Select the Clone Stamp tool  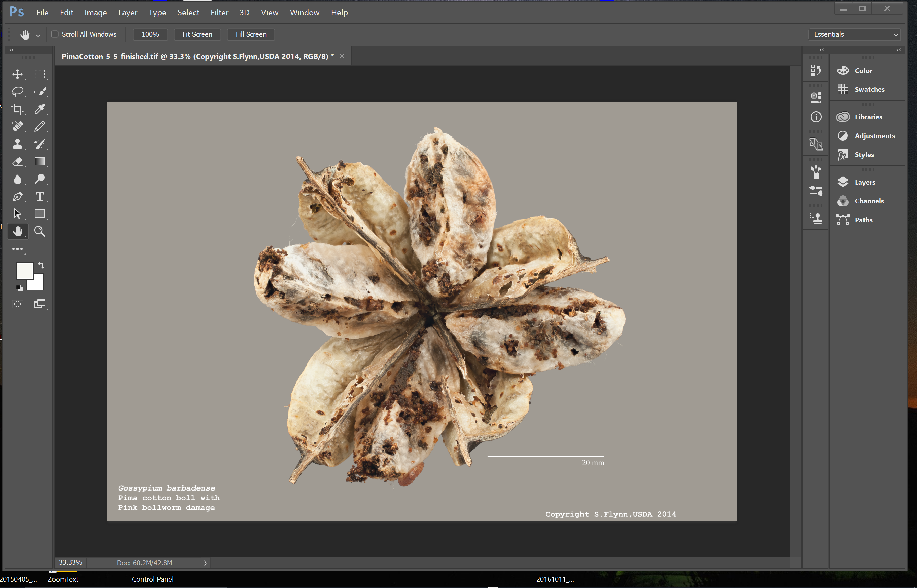pyautogui.click(x=17, y=144)
